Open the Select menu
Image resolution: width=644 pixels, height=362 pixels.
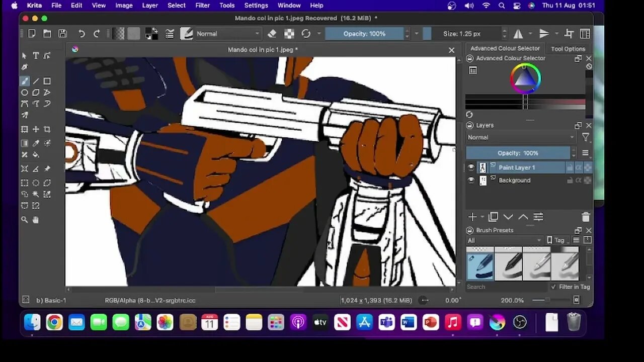point(177,6)
